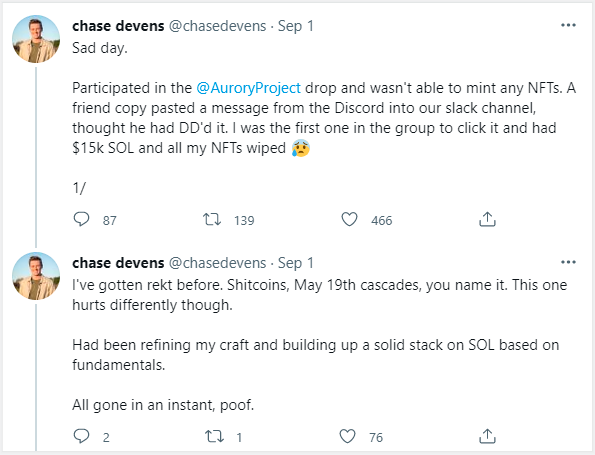595x455 pixels.
Task: Share the first tweet via share icon
Action: tap(487, 219)
